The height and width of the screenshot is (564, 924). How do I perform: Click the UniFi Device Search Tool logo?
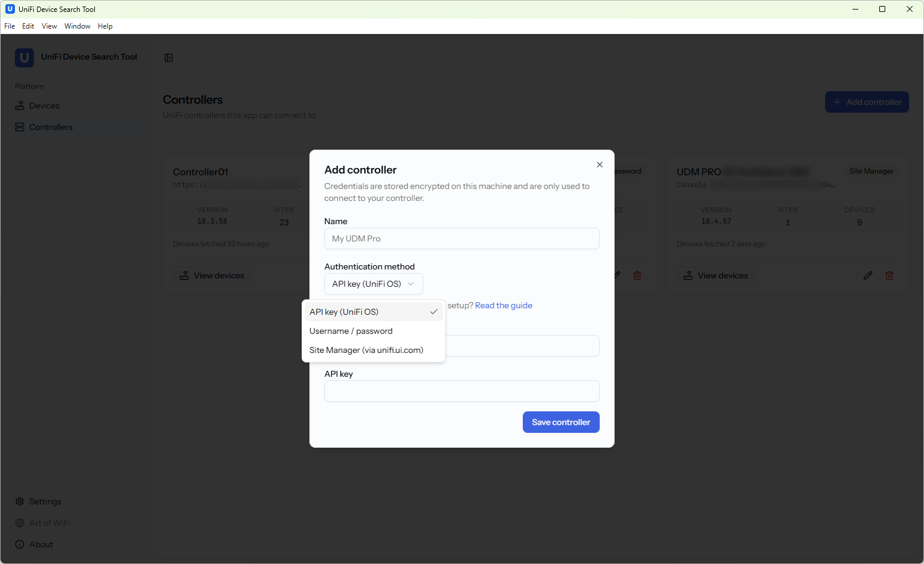click(24, 57)
